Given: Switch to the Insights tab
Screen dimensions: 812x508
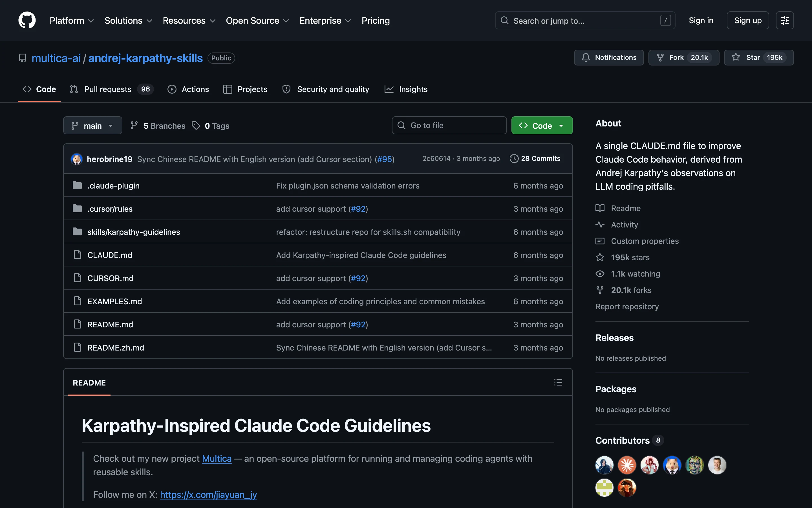Looking at the screenshot, I should [x=406, y=89].
